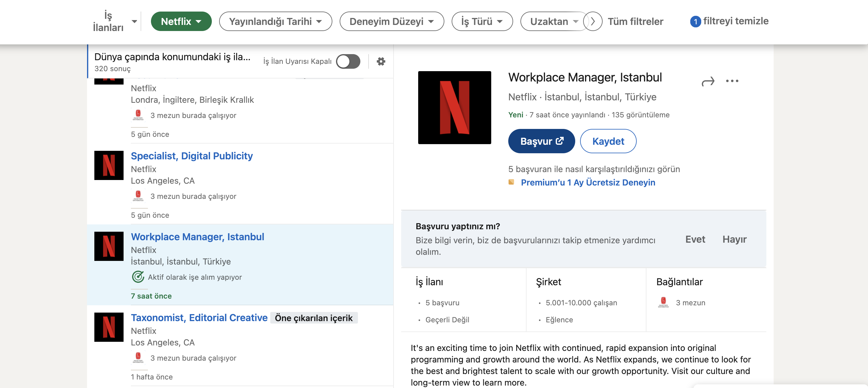Open the İş Türü filter dropdown
Image resolution: width=868 pixels, height=388 pixels.
coord(482,22)
